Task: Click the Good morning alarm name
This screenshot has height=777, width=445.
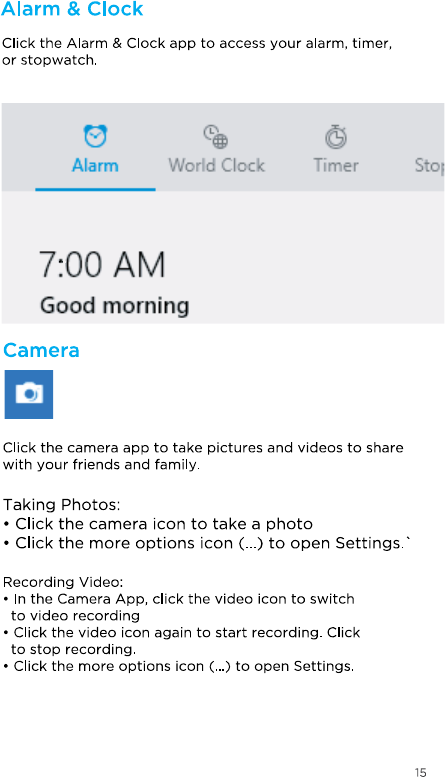Action: 114,306
